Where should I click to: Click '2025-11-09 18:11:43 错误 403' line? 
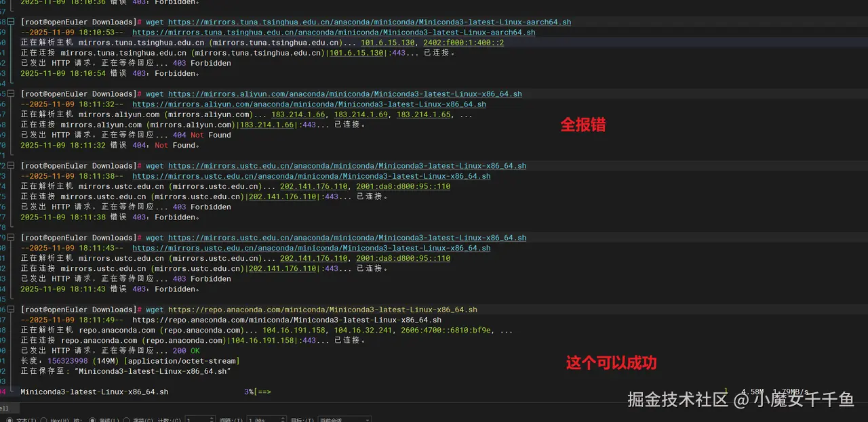[x=110, y=289]
